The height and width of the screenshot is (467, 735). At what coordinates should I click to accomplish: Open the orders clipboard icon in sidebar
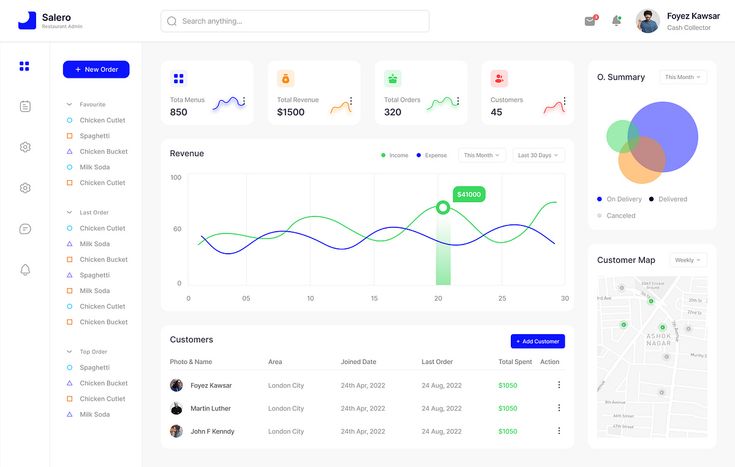[x=25, y=106]
